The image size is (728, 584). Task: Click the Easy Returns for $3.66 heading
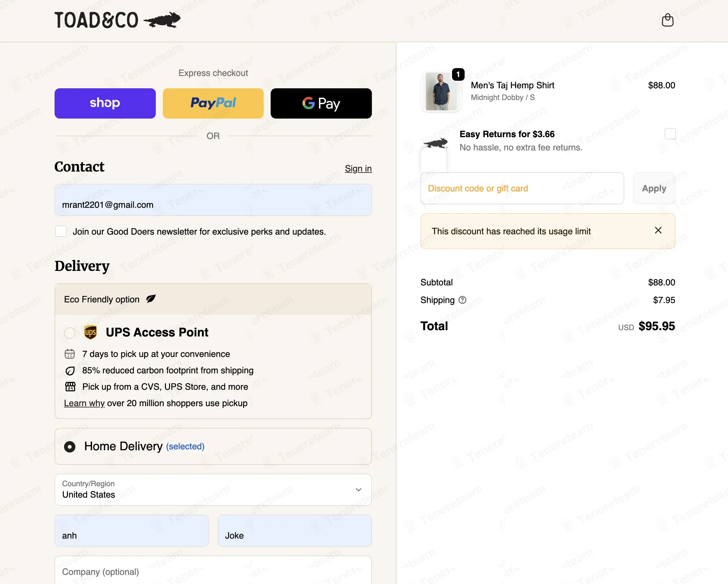(x=507, y=134)
